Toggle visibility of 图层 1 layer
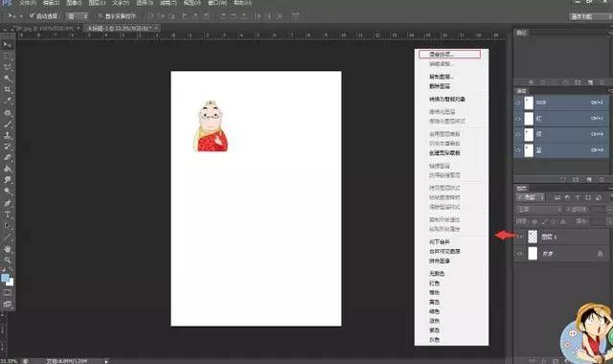Screen dimensions: 613x364 (519, 237)
